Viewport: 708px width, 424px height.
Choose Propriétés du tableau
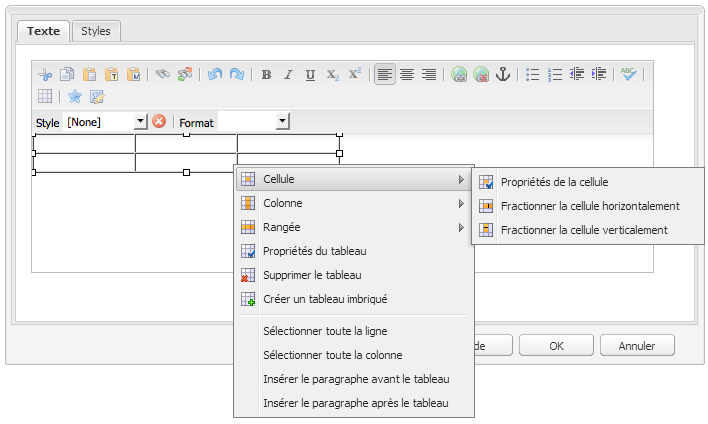(x=355, y=251)
